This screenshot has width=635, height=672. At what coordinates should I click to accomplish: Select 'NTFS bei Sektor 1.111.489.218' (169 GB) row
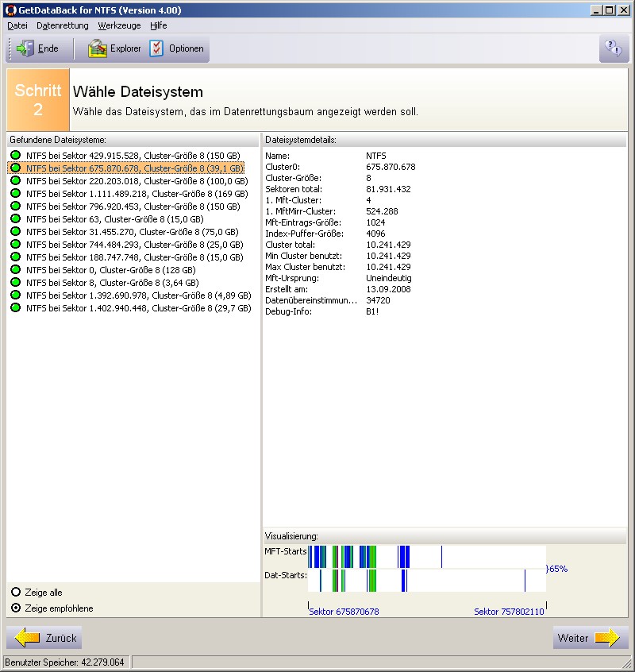click(x=137, y=194)
